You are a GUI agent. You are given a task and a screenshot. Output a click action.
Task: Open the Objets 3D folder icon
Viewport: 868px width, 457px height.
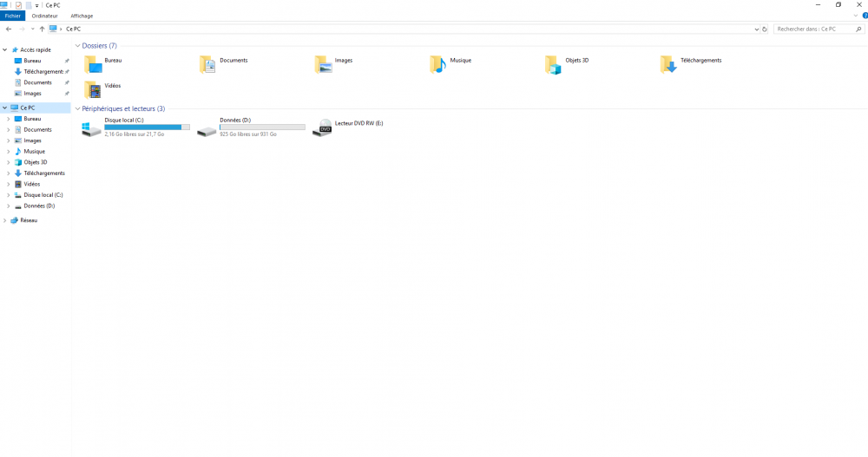pos(553,65)
